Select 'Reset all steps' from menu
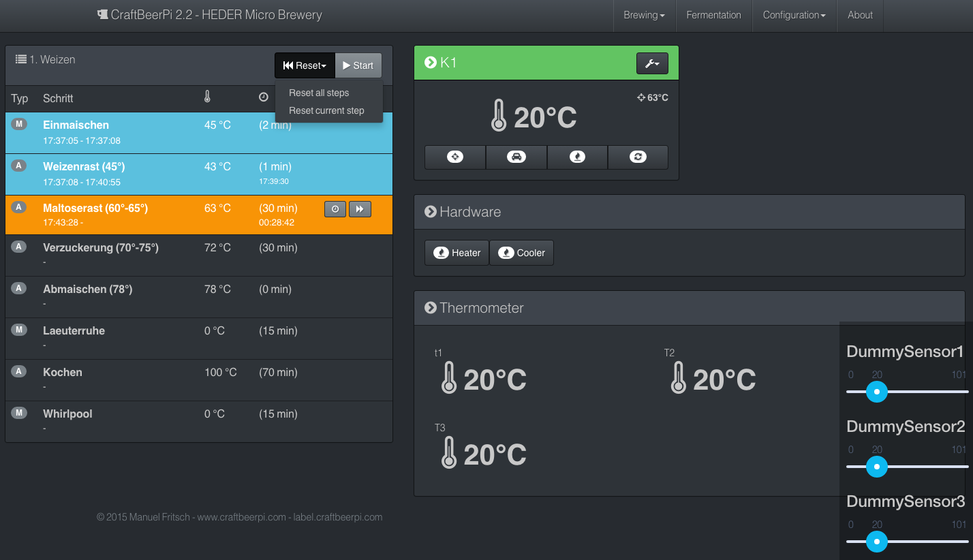Image resolution: width=973 pixels, height=560 pixels. point(319,93)
